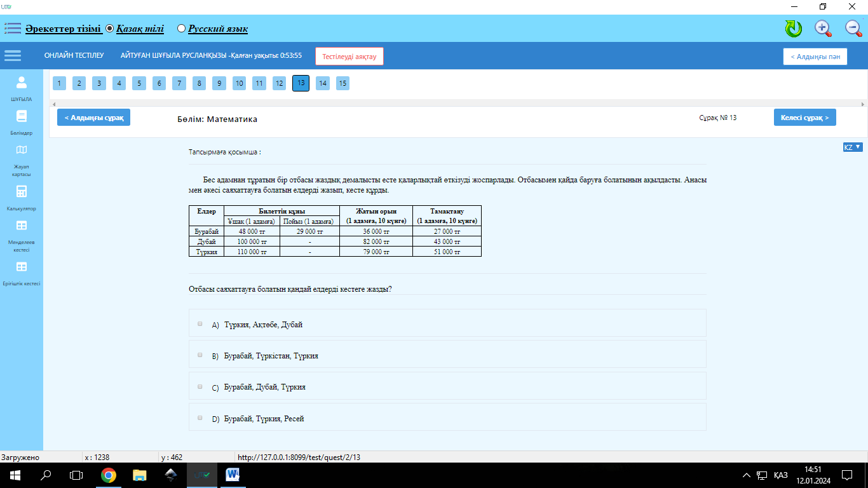Viewport: 868px width, 488px height.
Task: Open the Бөлімдер sections icon
Action: [x=22, y=116]
